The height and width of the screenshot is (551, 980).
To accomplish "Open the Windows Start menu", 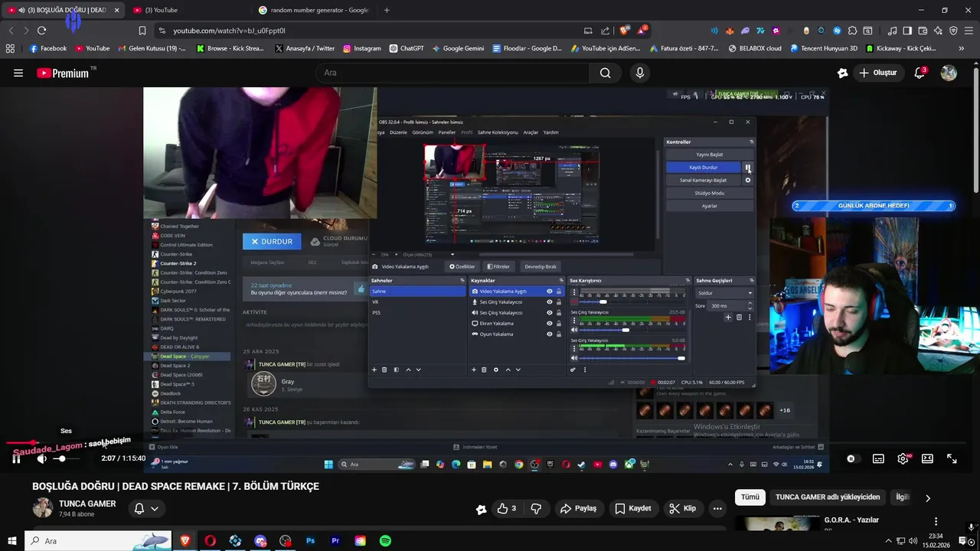I will point(12,541).
